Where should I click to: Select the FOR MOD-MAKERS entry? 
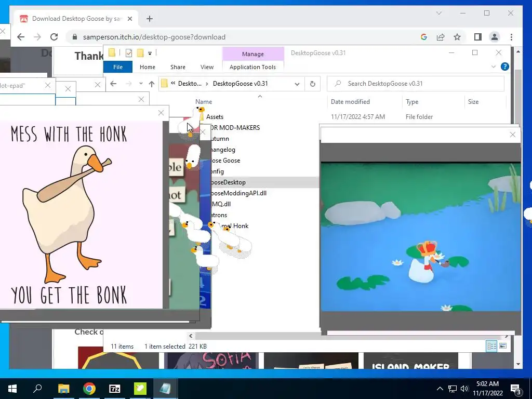(x=234, y=128)
